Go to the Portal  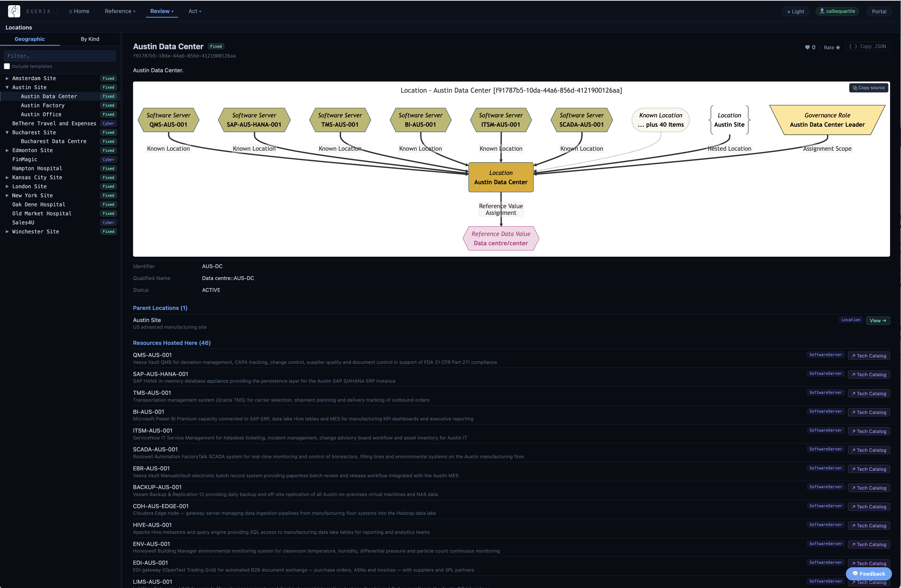point(879,11)
